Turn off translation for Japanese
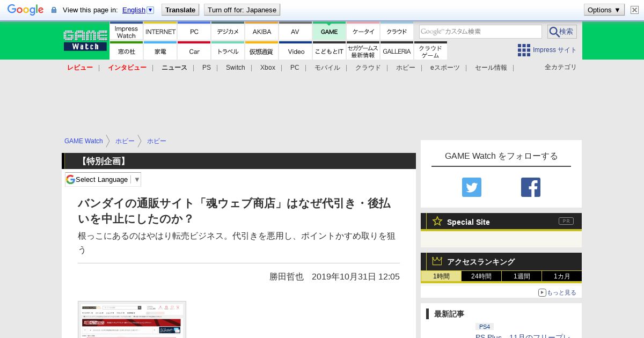644x338 pixels. pyautogui.click(x=242, y=10)
